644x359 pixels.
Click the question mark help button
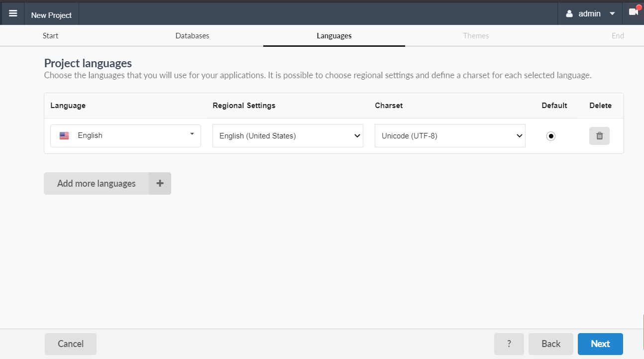[509, 344]
